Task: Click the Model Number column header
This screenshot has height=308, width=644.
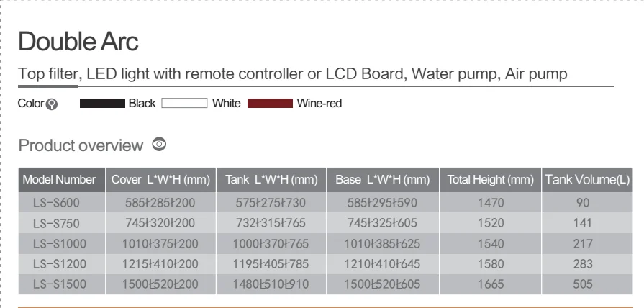Action: (x=60, y=179)
